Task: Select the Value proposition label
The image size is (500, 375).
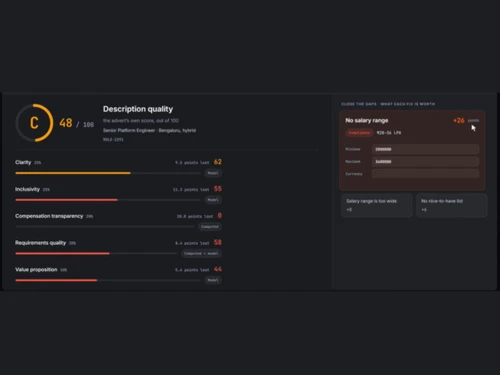Action: tap(36, 269)
